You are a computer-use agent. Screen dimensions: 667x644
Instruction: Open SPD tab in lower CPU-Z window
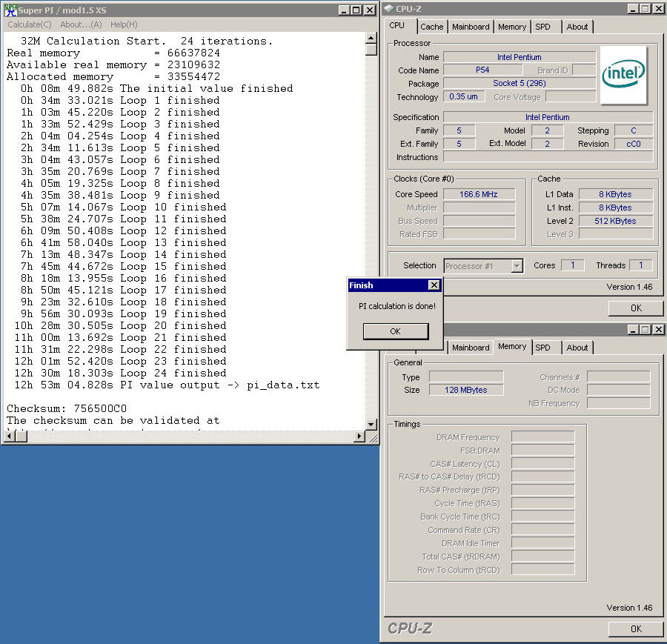[542, 348]
